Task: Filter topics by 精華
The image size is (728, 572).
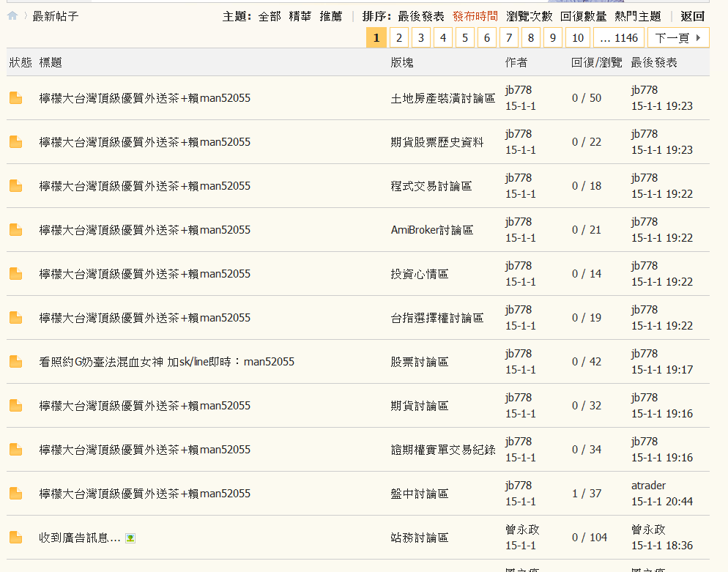Action: (x=300, y=16)
